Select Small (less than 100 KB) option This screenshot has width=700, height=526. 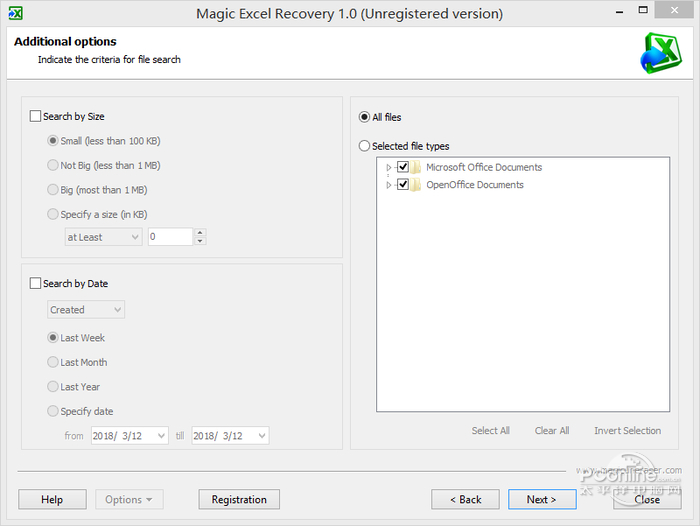point(53,141)
